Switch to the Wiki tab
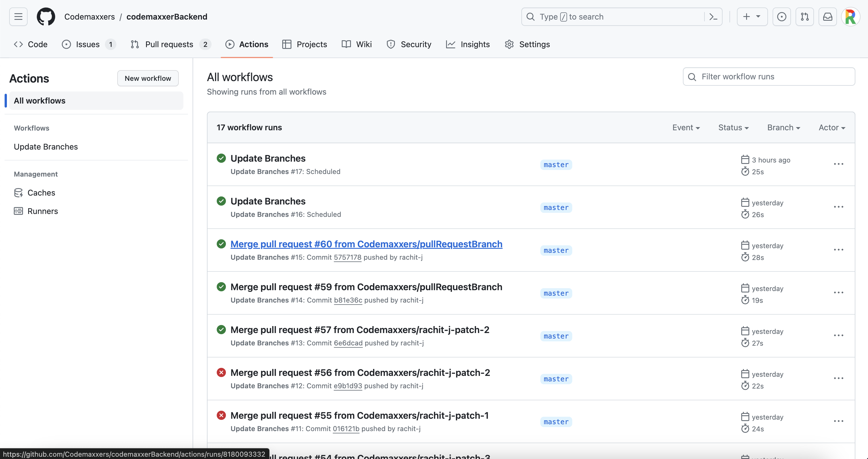Image resolution: width=868 pixels, height=459 pixels. point(364,44)
